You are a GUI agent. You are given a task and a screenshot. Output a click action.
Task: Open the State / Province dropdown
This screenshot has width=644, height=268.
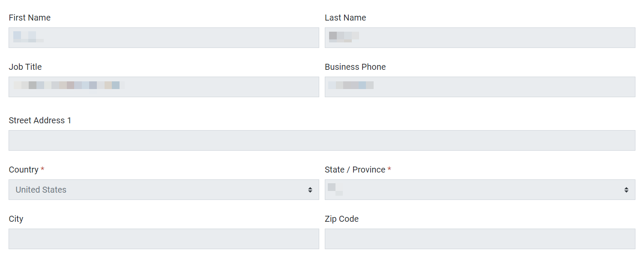point(480,190)
